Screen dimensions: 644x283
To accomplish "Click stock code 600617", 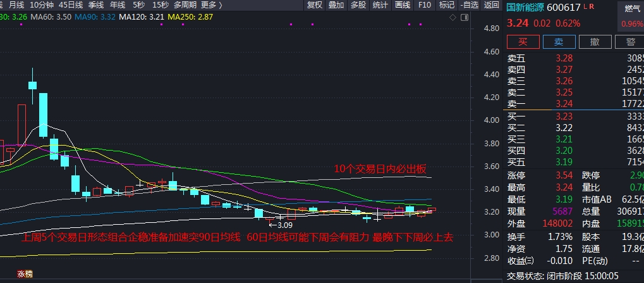I will pyautogui.click(x=564, y=8).
